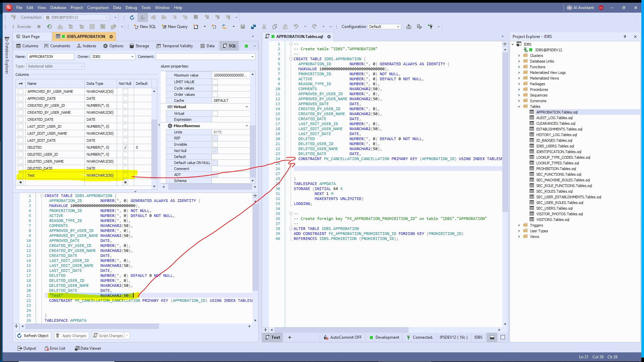Click the Save toolbar icon
Image resolution: width=644 pixels, height=362 pixels.
tap(243, 27)
